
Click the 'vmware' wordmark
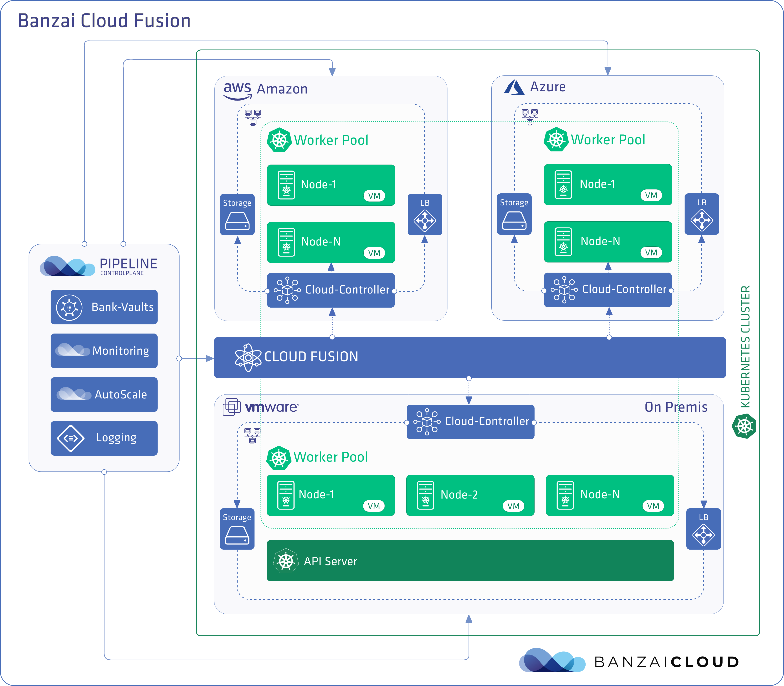point(272,407)
